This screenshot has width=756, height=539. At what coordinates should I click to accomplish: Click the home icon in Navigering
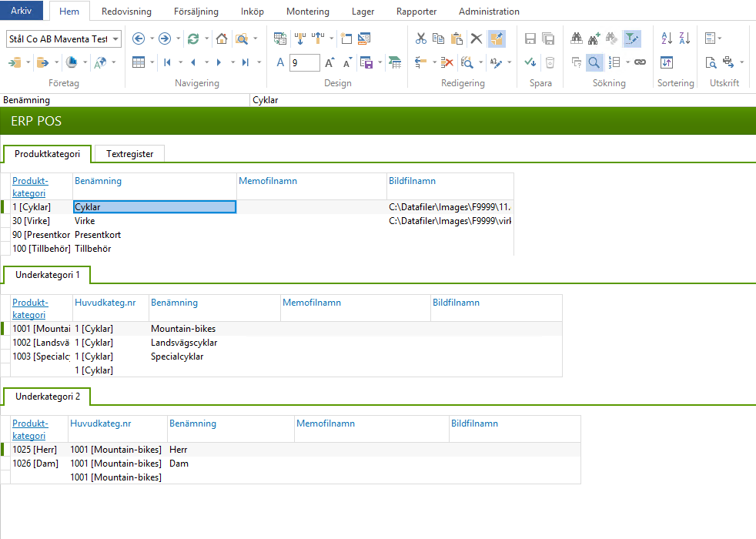[x=222, y=38]
